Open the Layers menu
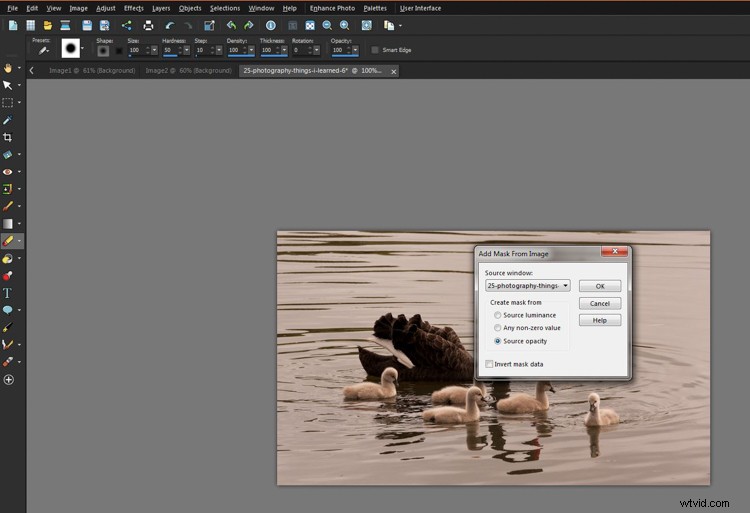Viewport: 750px width, 513px height. (x=161, y=8)
